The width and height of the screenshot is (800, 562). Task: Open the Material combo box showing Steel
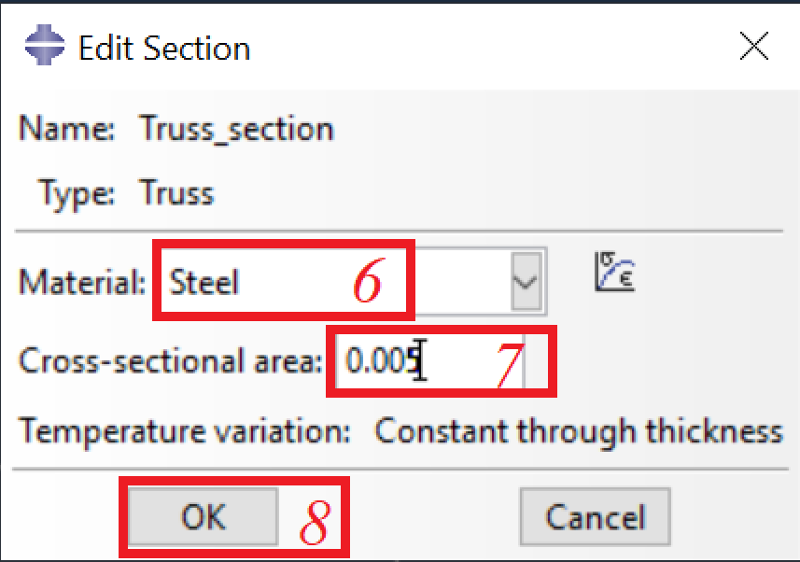354,281
